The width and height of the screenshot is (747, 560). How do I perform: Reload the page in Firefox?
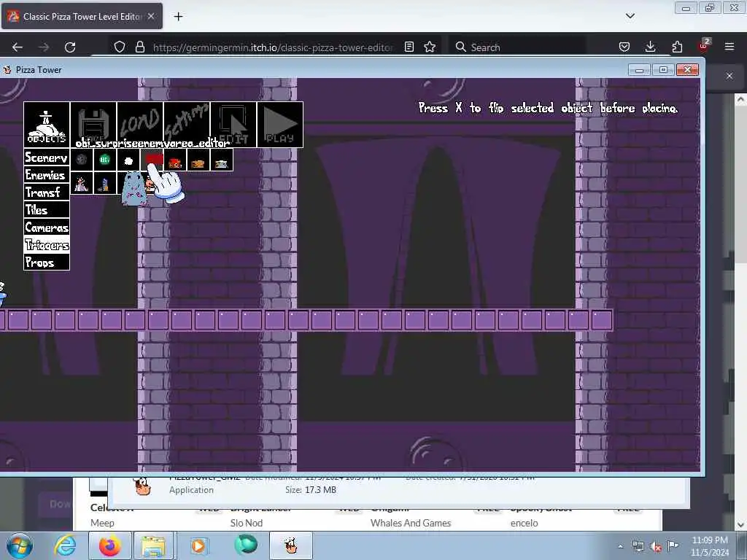(x=70, y=47)
